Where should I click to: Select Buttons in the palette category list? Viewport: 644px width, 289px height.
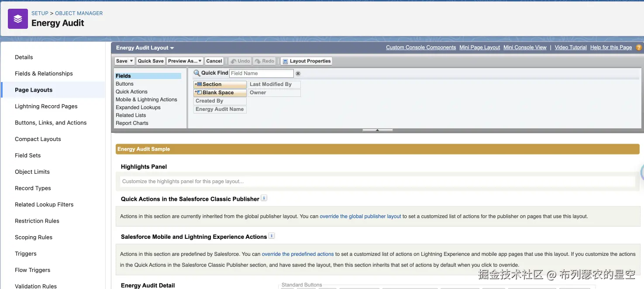tap(124, 84)
